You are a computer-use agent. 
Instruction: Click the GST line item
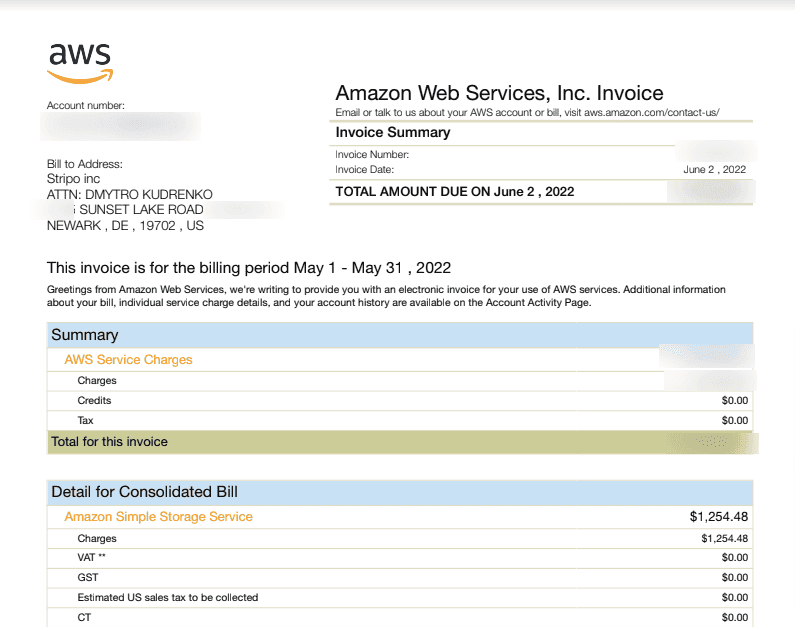tap(87, 577)
